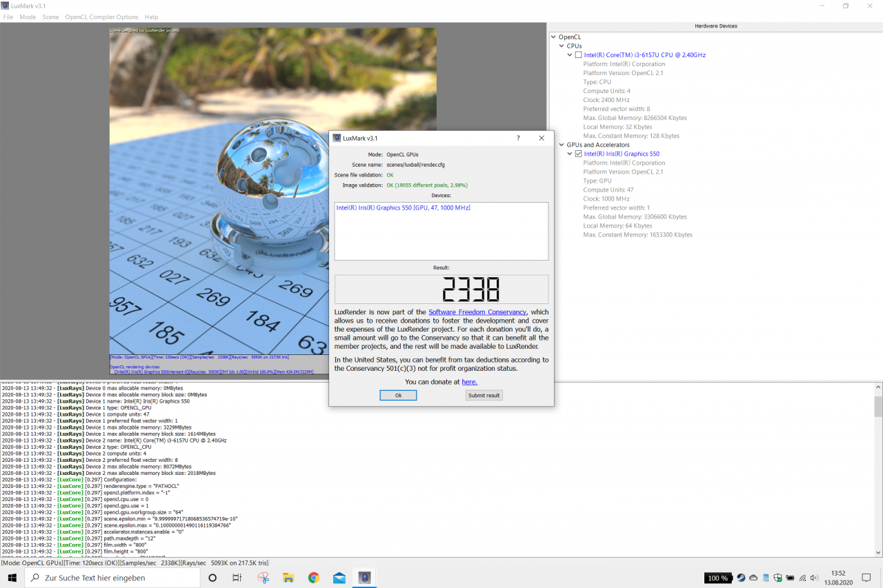Open Task View on the taskbar
The image size is (883, 588).
pyautogui.click(x=237, y=578)
